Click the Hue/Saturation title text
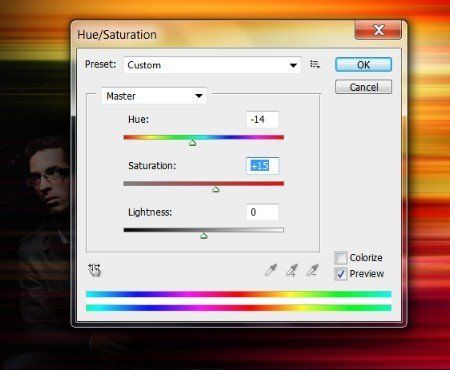Screen dimensions: 450x370 click(x=117, y=35)
